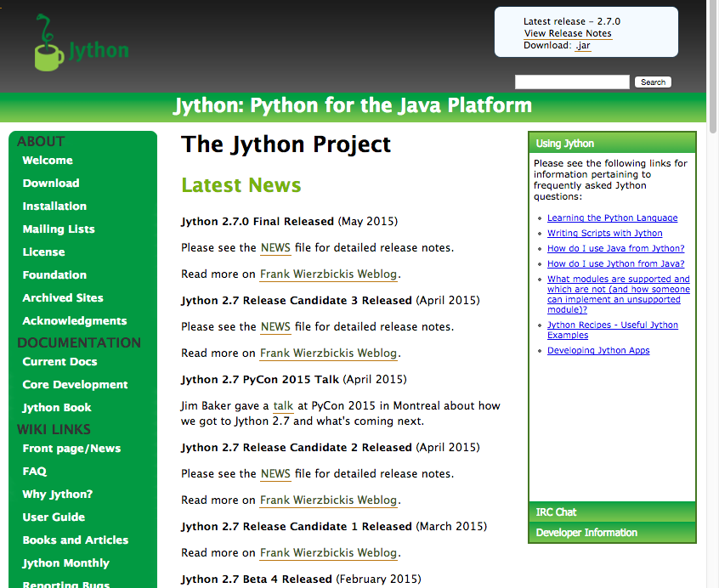Select License in the About menu

pyautogui.click(x=43, y=252)
